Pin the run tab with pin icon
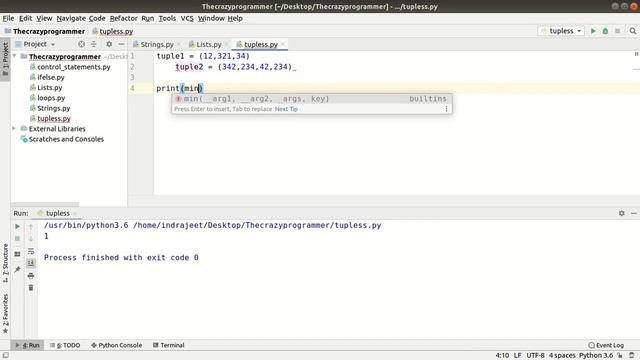This screenshot has height=360, width=640. coord(17,269)
